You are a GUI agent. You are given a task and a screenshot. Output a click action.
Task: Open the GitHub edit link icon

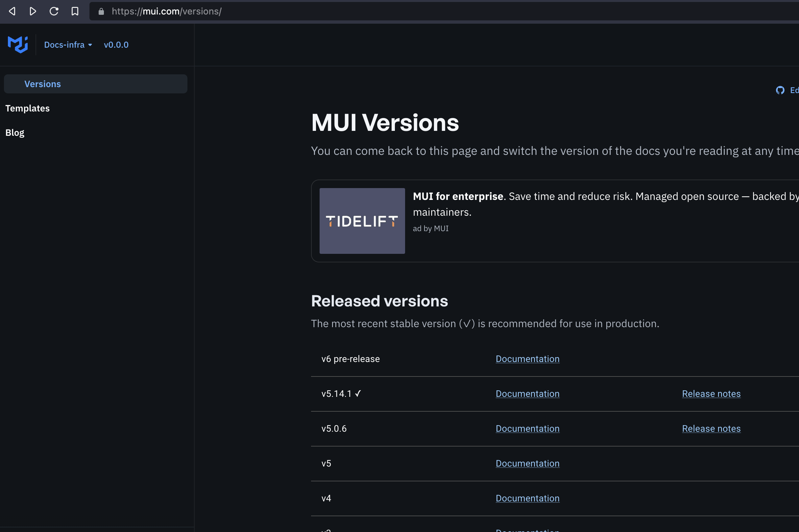pos(780,90)
